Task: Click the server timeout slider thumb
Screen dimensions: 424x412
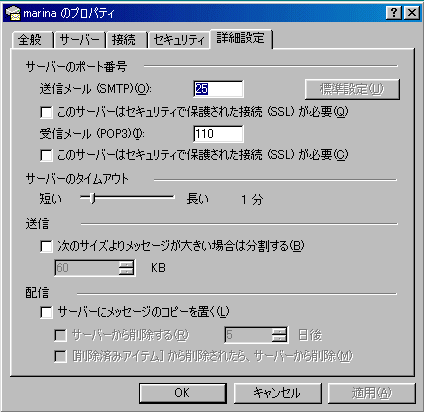Action: point(93,198)
